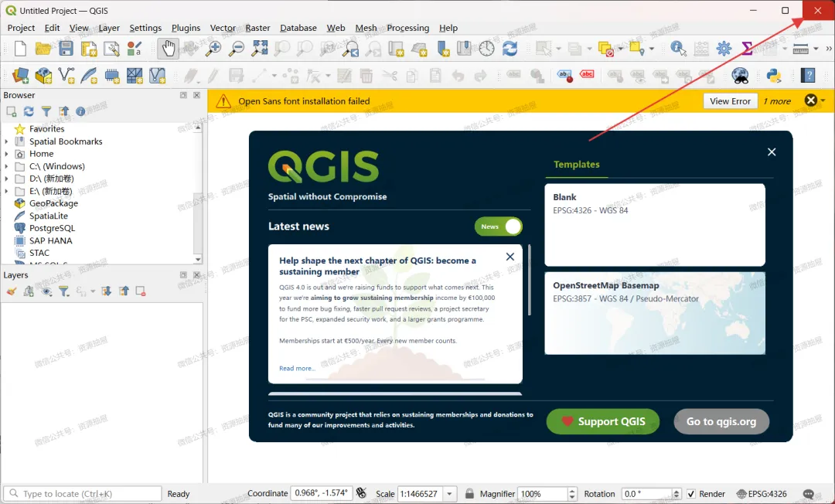Viewport: 835px width, 504px height.
Task: Click the Support QGIS button
Action: click(x=603, y=421)
